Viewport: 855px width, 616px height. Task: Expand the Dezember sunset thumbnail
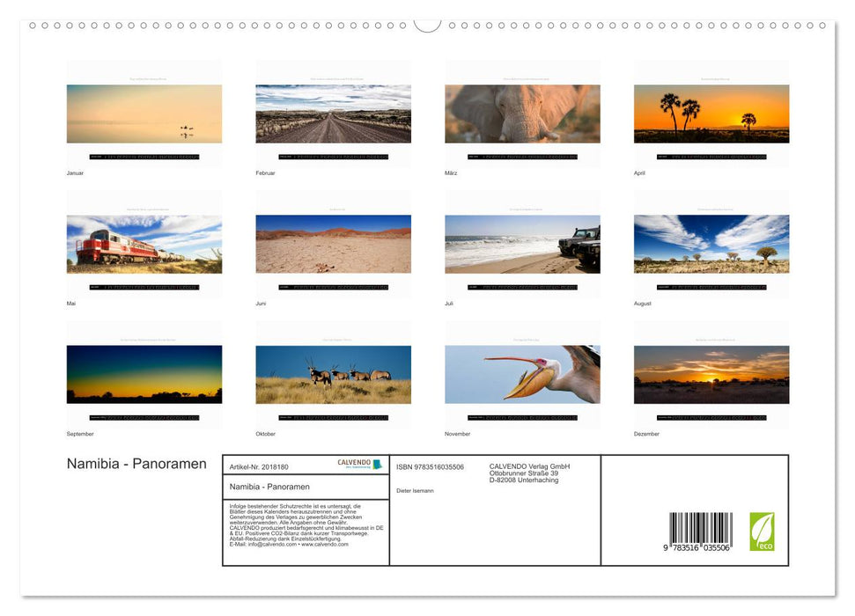click(711, 373)
